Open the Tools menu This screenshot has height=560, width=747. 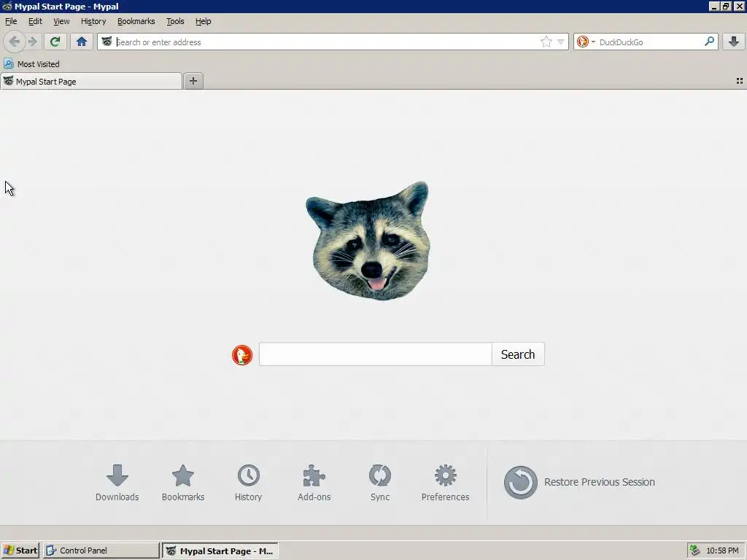coord(175,21)
